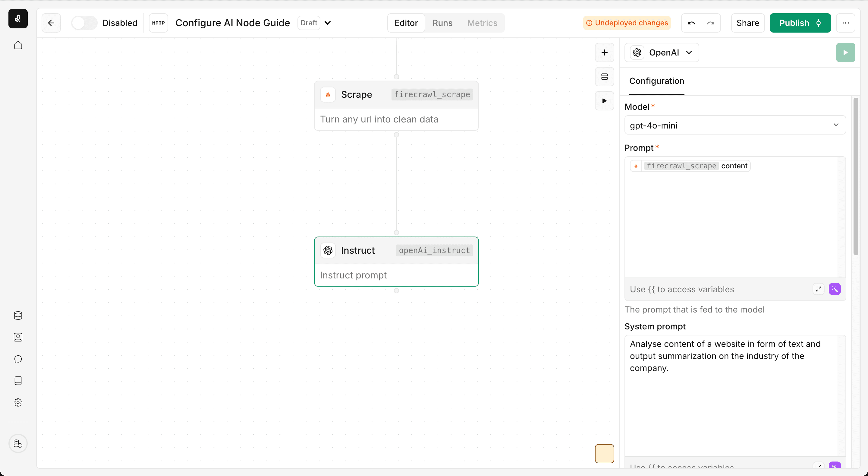Expand the Prompt editor

coord(819,289)
